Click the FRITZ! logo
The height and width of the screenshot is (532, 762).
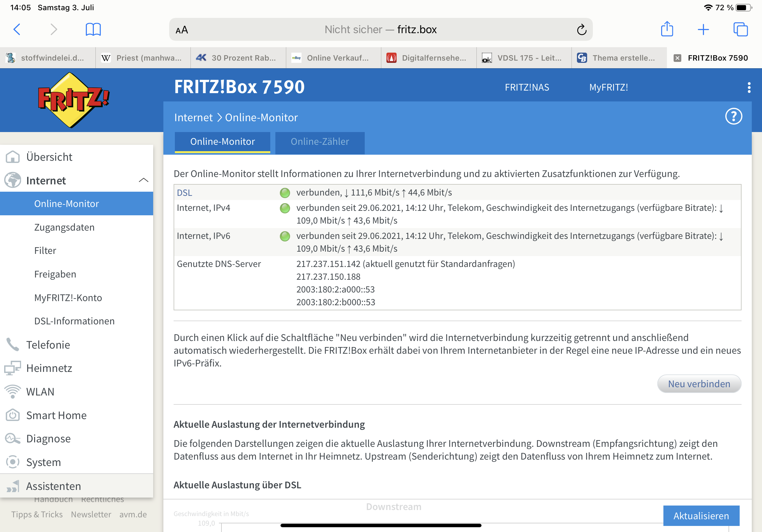[73, 100]
